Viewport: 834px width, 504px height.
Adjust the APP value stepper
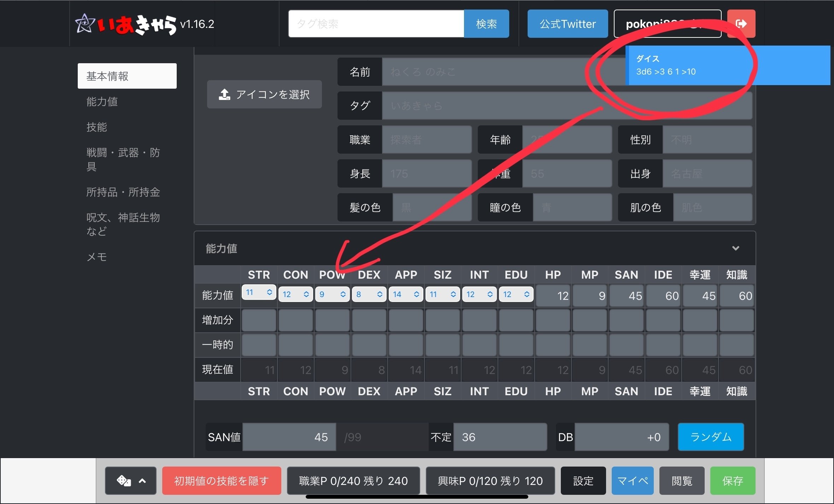point(406,294)
